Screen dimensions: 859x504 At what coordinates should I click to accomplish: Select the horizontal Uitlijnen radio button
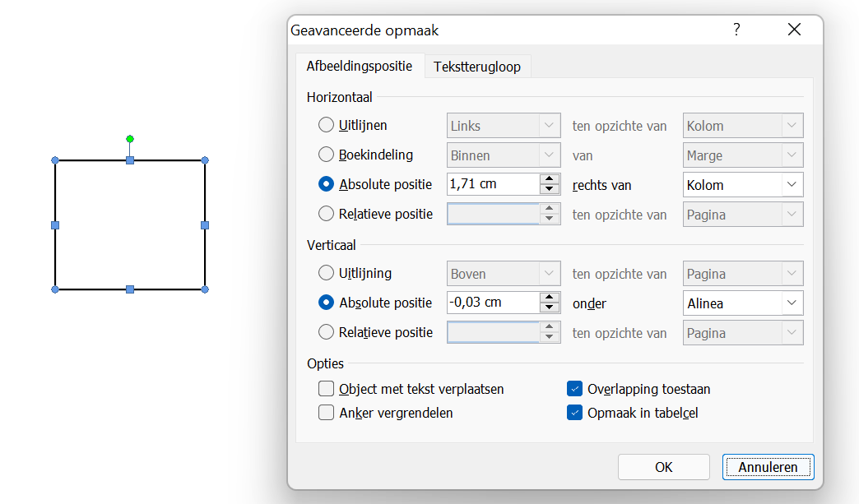point(326,126)
